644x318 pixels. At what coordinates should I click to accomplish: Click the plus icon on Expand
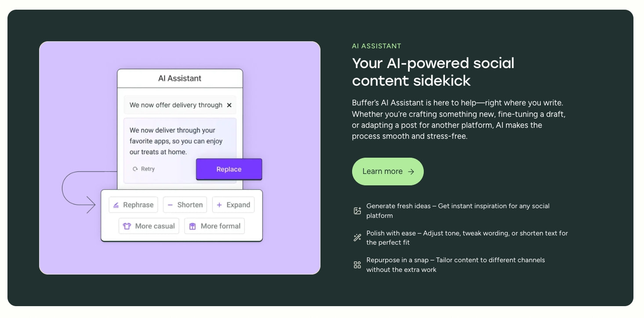[x=219, y=205]
